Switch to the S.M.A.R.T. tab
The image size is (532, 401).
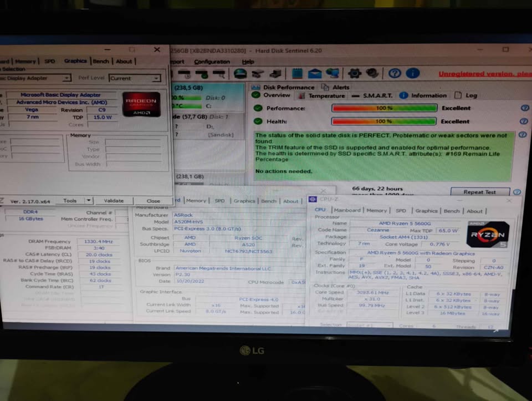click(x=372, y=96)
